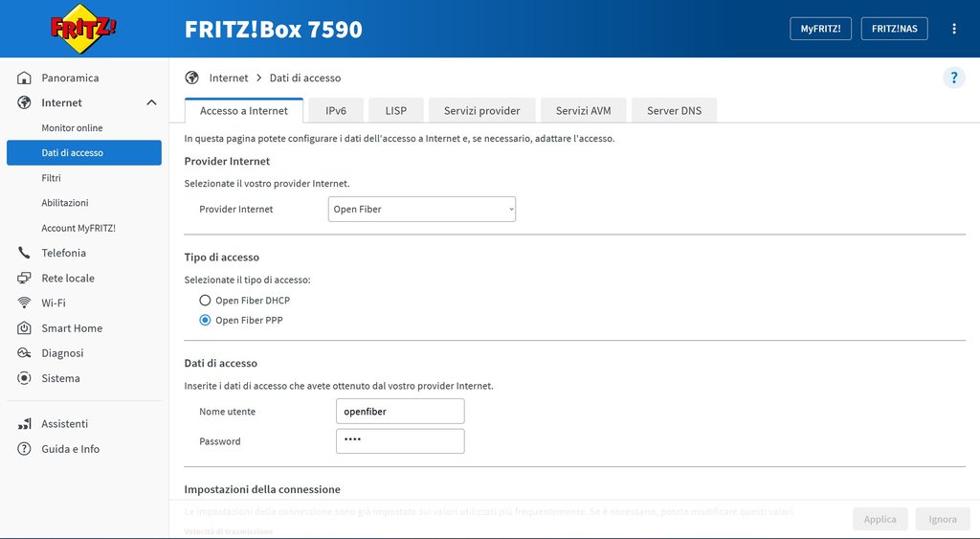Open the Server DNS tab

click(674, 111)
